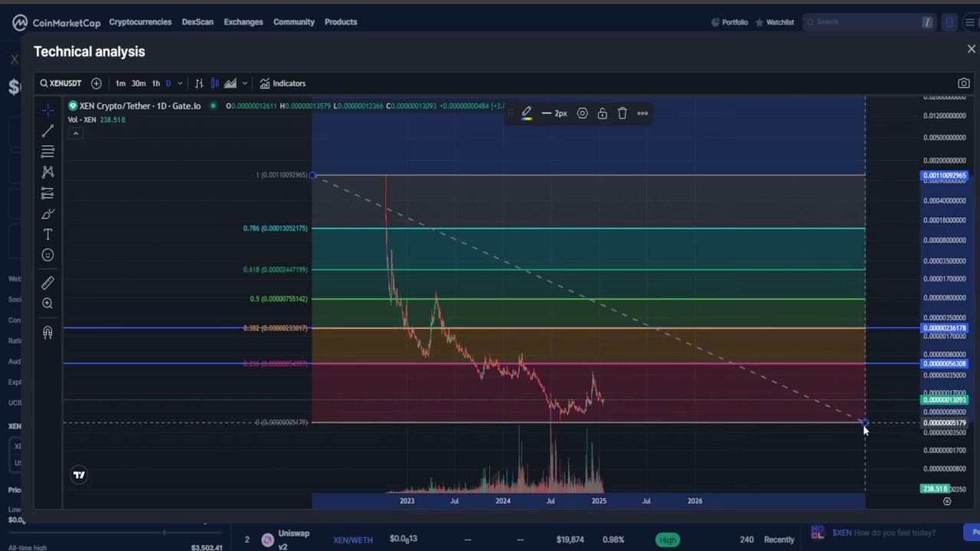Select candlestick chart style
The image size is (980, 551).
point(215,83)
